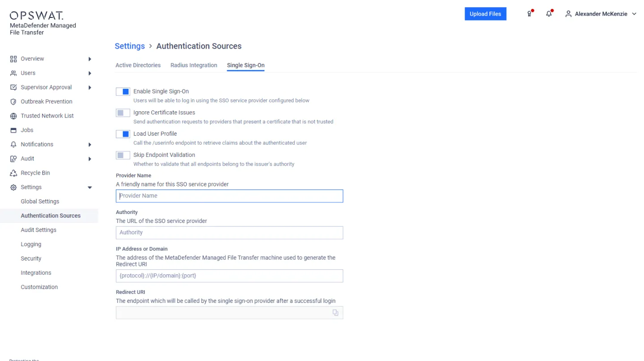Click the Outbreak Prevention shield icon
Image resolution: width=644 pixels, height=361 pixels.
13,101
